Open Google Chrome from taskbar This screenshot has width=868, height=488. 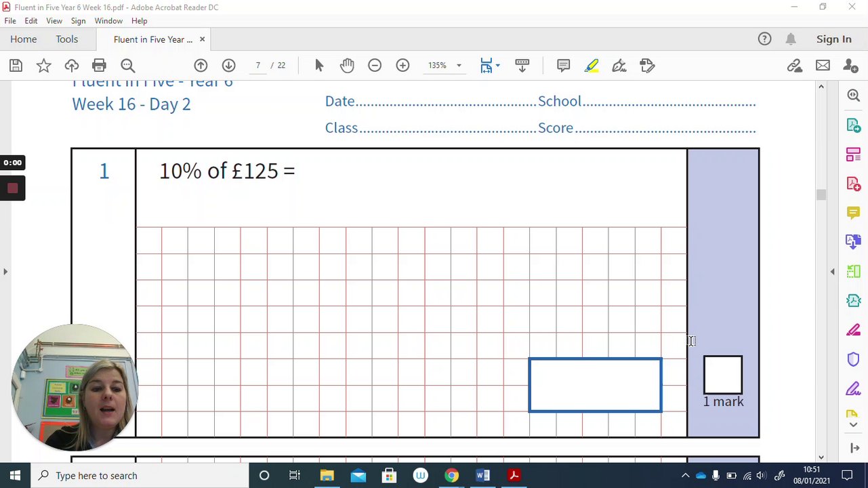[x=451, y=476]
